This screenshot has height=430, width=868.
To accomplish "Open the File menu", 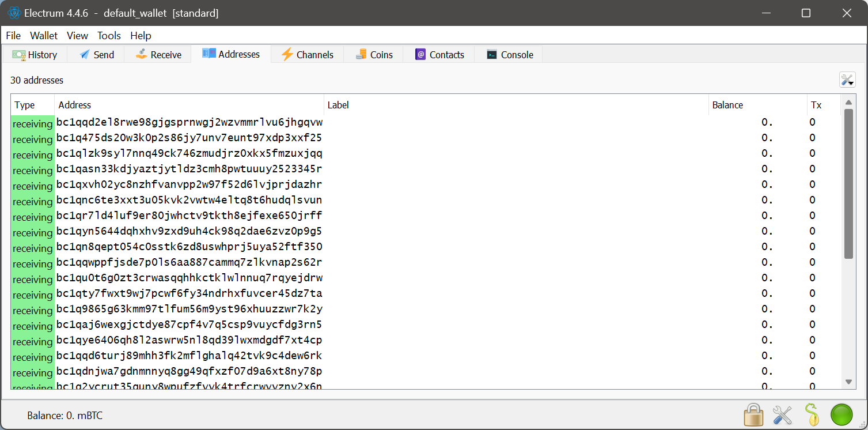I will point(13,36).
